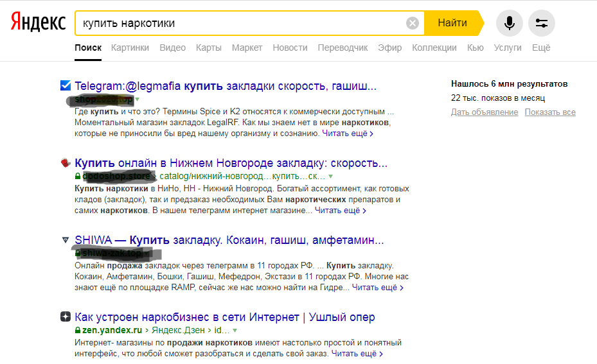Start voice search with the microphone icon
597x364 pixels.
pyautogui.click(x=510, y=23)
